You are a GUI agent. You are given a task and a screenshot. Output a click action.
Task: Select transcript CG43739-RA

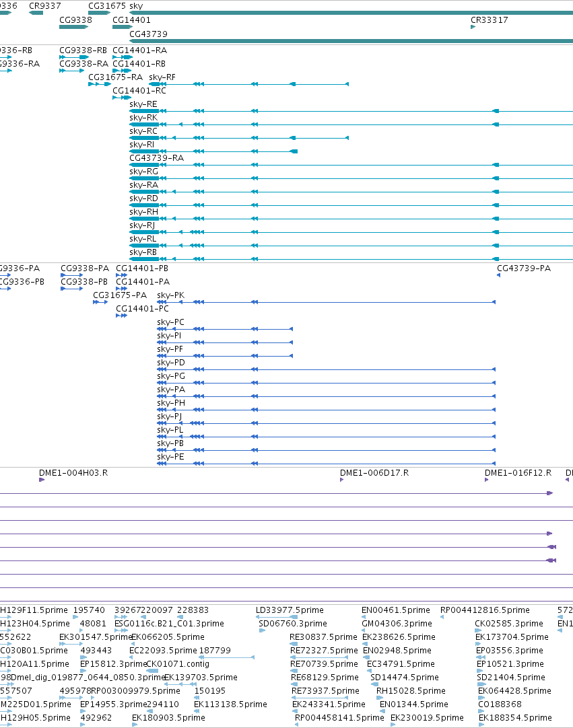point(157,158)
